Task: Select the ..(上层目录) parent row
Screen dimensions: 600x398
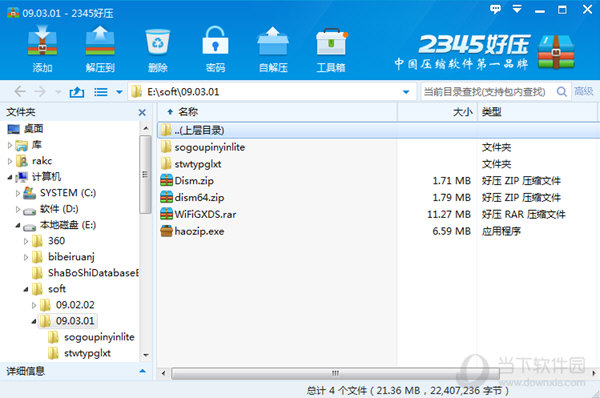Action: pos(378,130)
